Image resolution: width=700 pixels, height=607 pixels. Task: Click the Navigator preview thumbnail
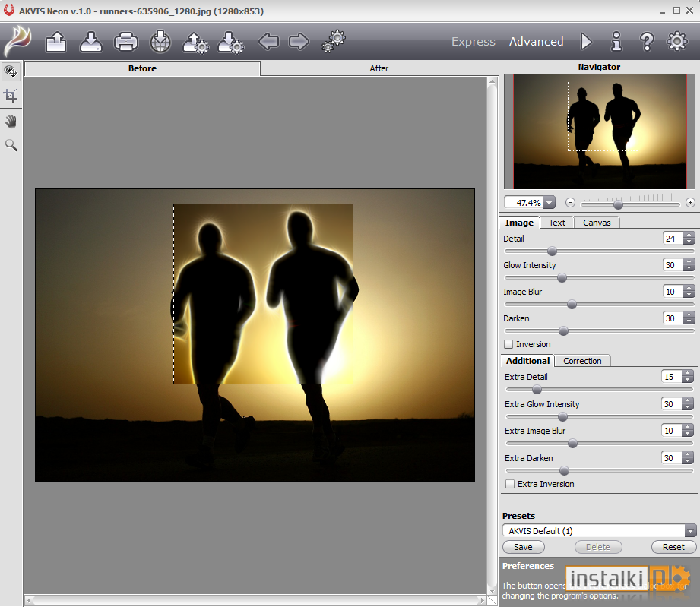click(x=600, y=131)
